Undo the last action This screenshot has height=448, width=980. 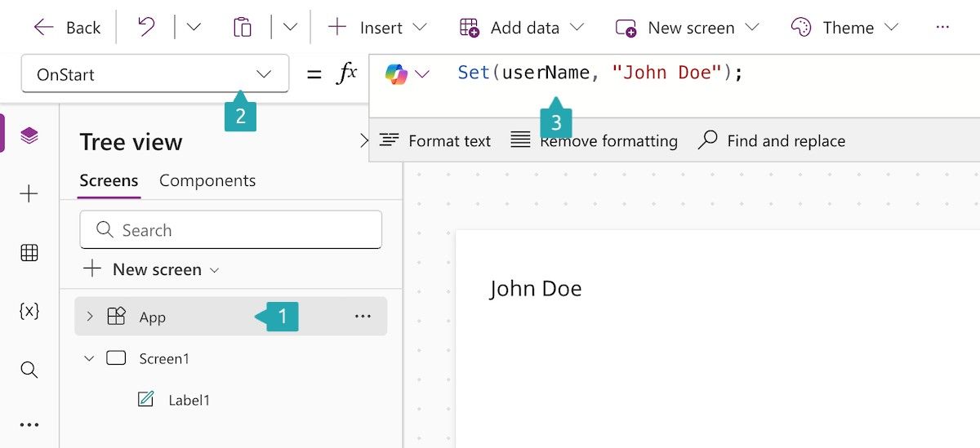point(146,27)
